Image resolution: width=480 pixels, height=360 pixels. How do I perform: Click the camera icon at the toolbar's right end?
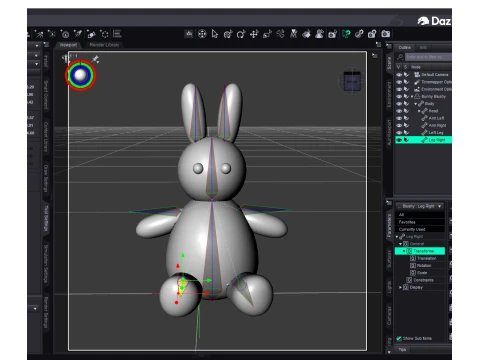386,34
